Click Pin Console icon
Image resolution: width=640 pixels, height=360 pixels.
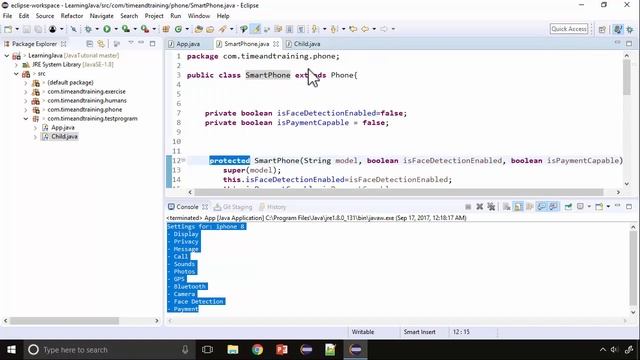(568, 207)
